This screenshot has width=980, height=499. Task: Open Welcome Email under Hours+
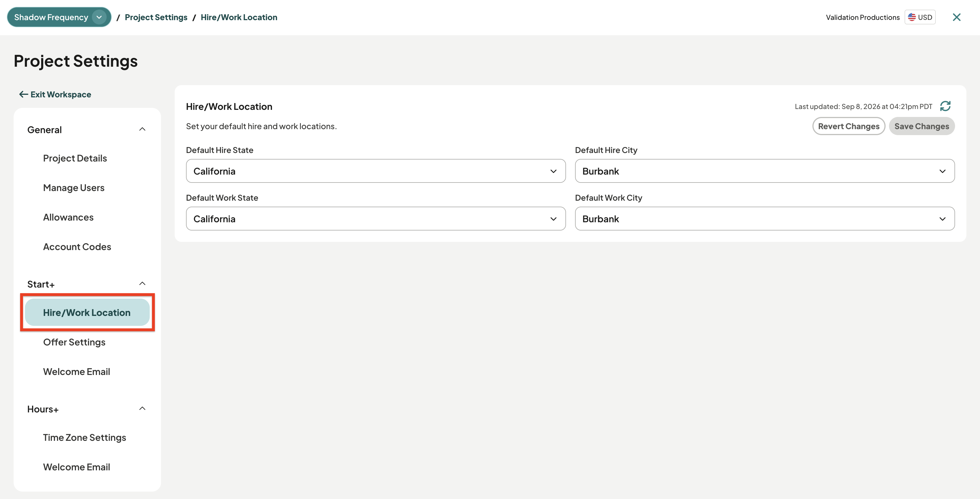click(77, 467)
